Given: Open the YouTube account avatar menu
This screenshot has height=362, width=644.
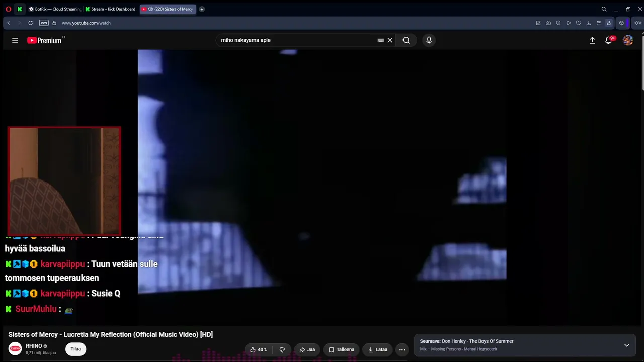Looking at the screenshot, I should click(x=628, y=40).
